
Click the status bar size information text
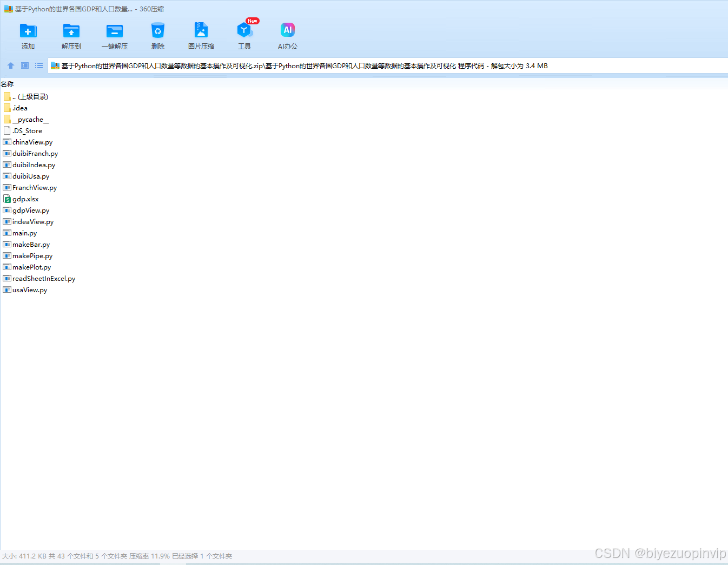(x=117, y=556)
